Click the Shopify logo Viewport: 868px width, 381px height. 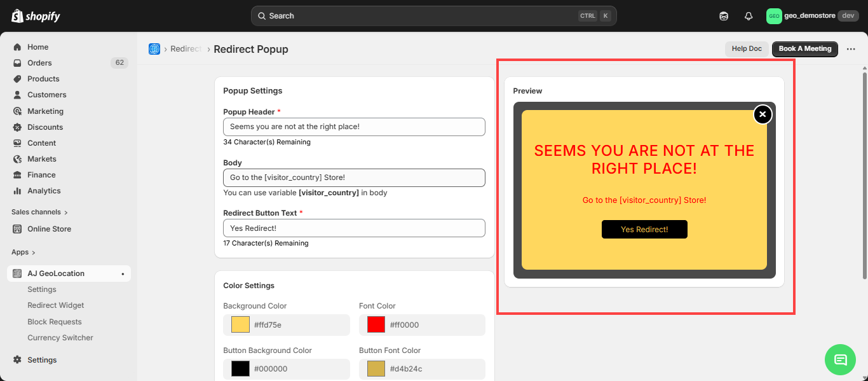36,16
